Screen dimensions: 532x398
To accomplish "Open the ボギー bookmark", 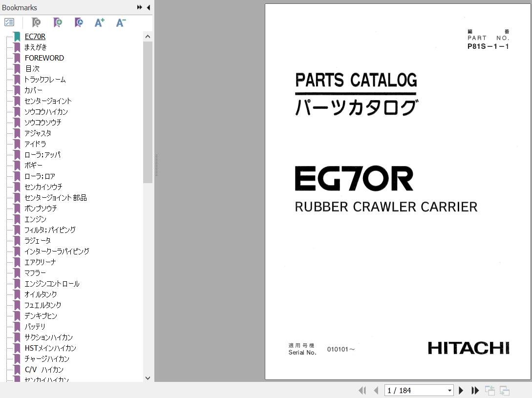I will coord(33,165).
